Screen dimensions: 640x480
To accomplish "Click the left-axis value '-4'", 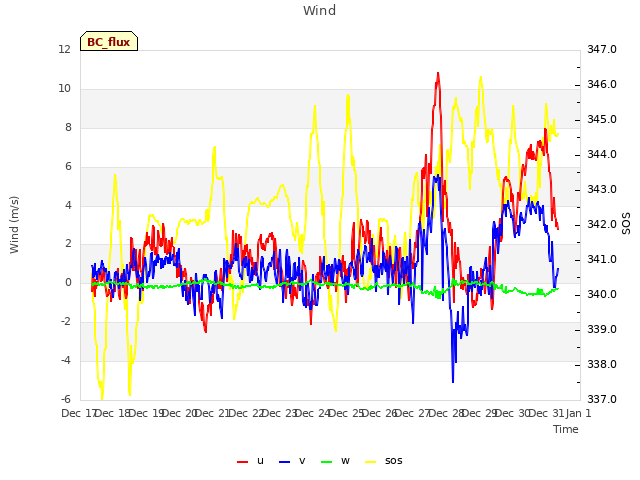I will point(66,360).
